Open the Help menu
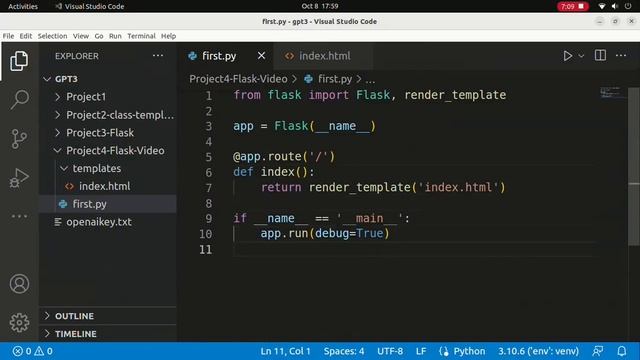 coord(168,36)
